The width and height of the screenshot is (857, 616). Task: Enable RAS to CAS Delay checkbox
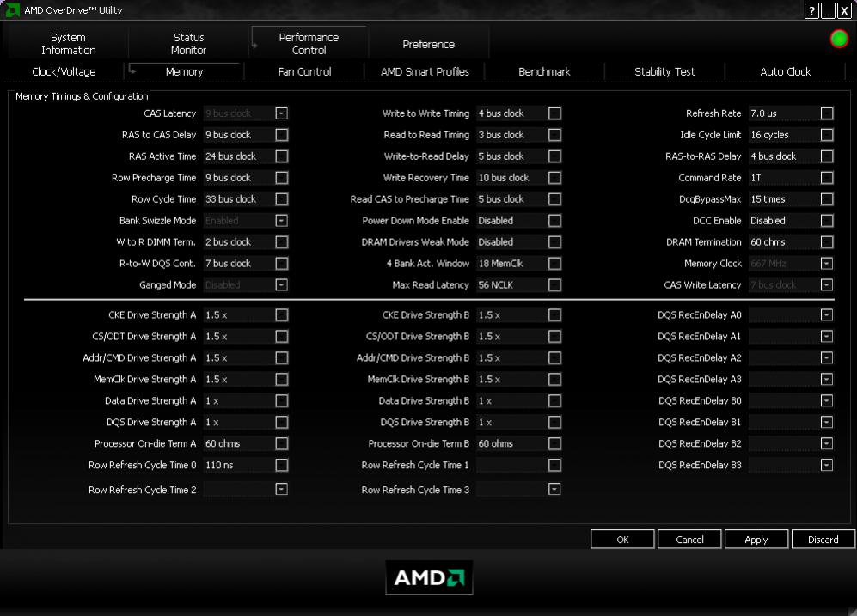(x=281, y=135)
